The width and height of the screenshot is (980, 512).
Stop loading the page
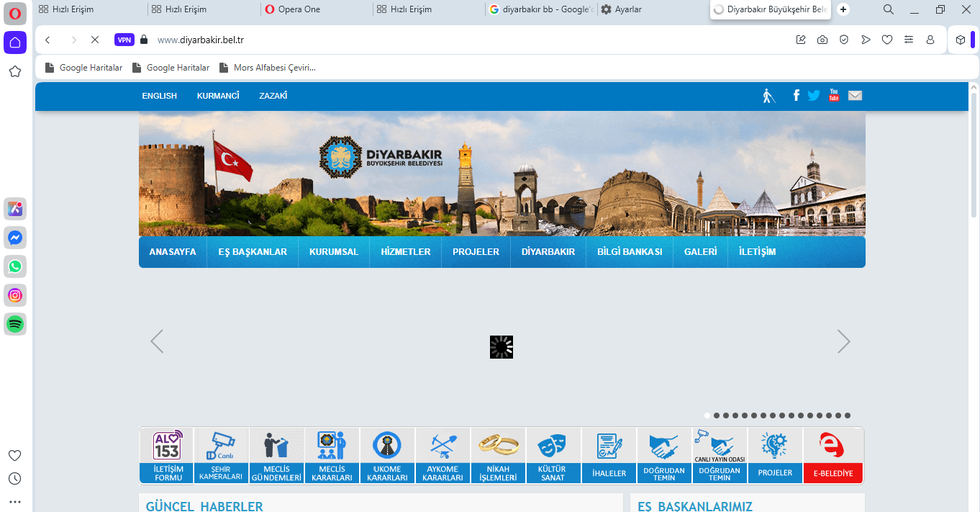tap(94, 40)
